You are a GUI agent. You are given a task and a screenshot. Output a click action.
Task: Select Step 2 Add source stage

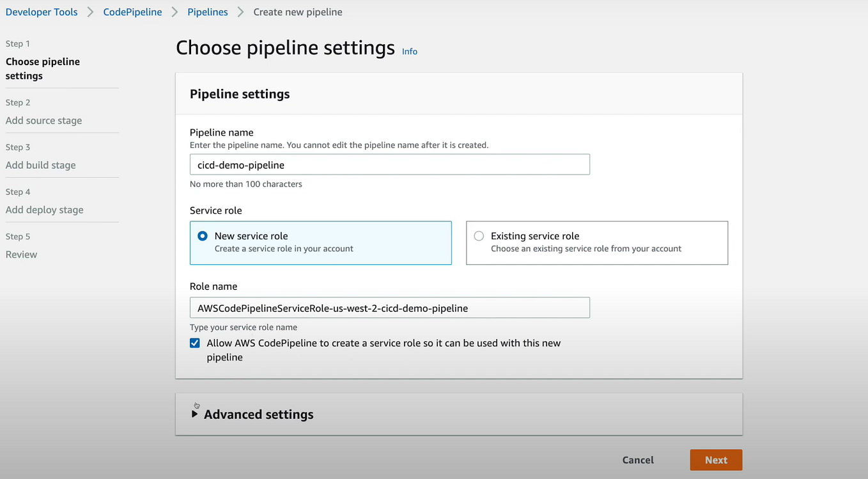[43, 120]
